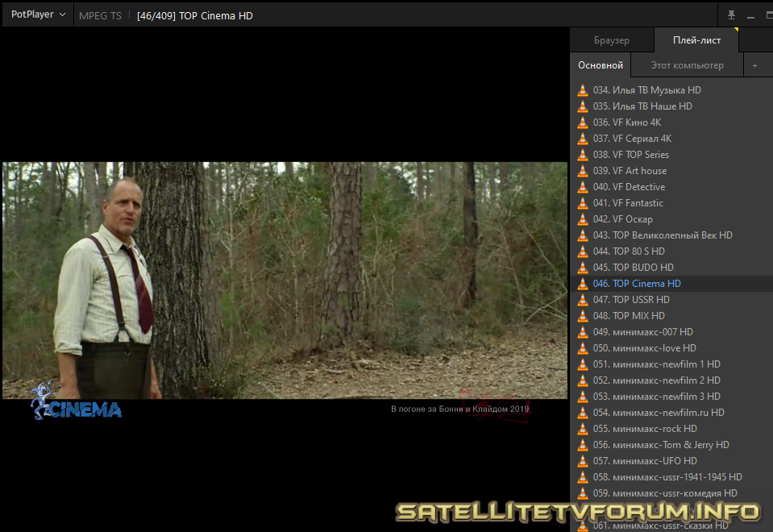773x532 pixels.
Task: Click the cone icon for 036. VF Кино 4K
Action: coord(582,123)
